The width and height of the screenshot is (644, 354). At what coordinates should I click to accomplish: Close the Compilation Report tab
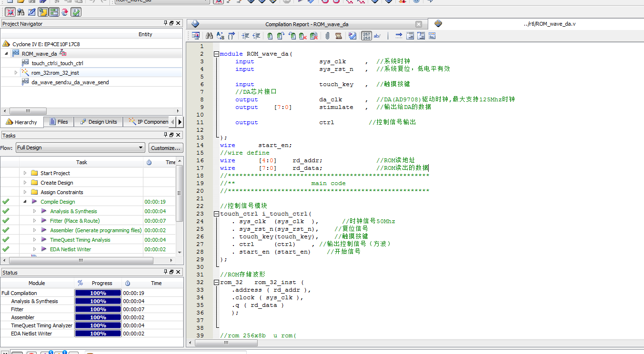(x=418, y=24)
